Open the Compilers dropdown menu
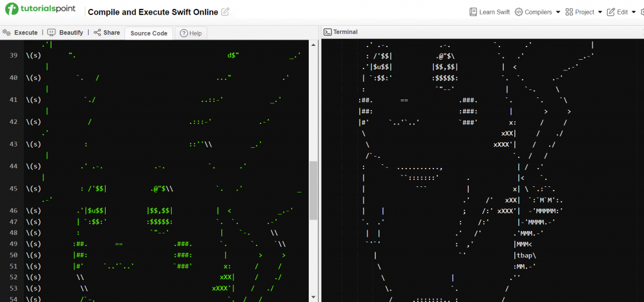This screenshot has height=302, width=644. pyautogui.click(x=537, y=12)
